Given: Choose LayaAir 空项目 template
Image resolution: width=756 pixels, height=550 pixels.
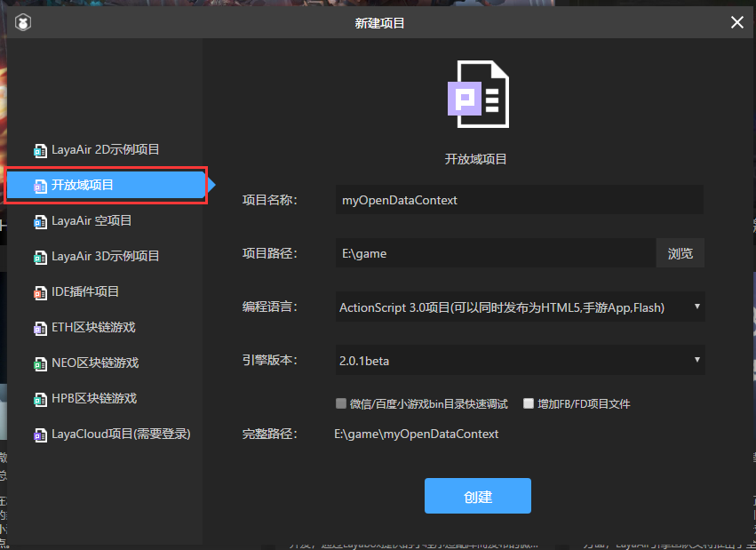Looking at the screenshot, I should (92, 220).
